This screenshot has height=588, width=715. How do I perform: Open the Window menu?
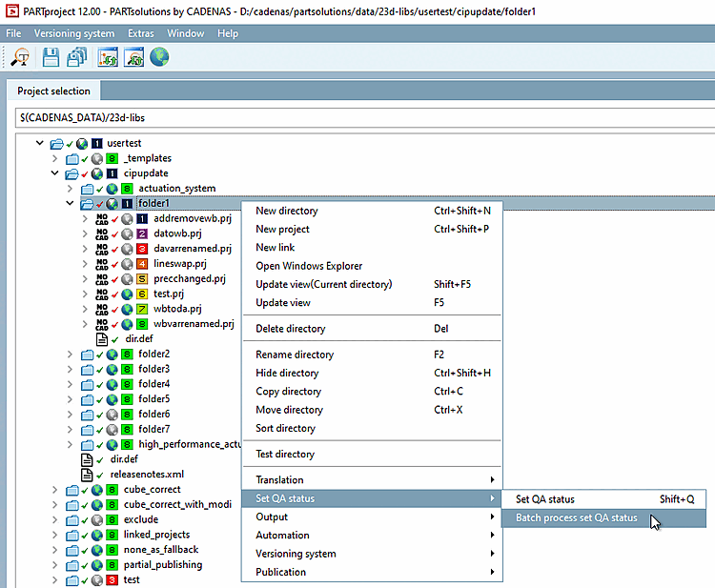pyautogui.click(x=186, y=33)
